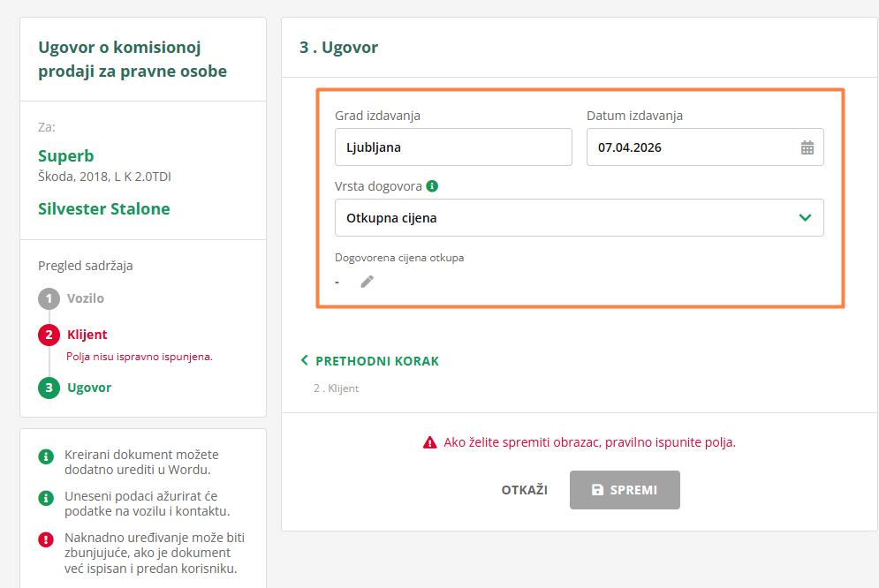Expand the Otkupna cijena dropdown arrow
The image size is (879, 588).
pos(805,217)
